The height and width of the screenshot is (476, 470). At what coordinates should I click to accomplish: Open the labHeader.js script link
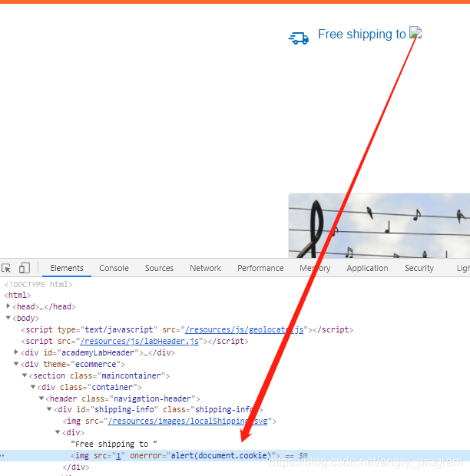click(139, 341)
